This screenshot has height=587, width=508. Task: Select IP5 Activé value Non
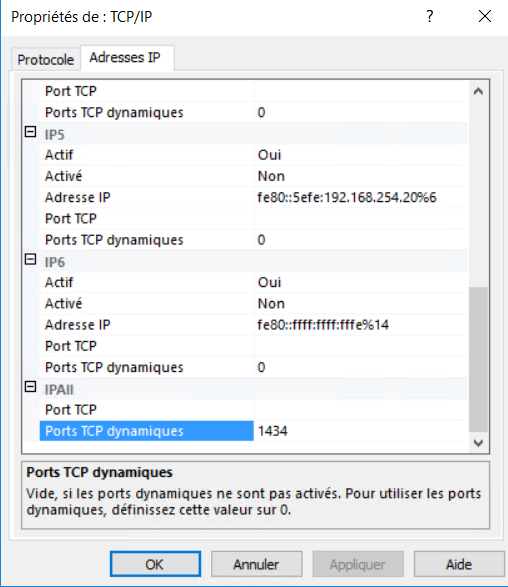point(361,176)
